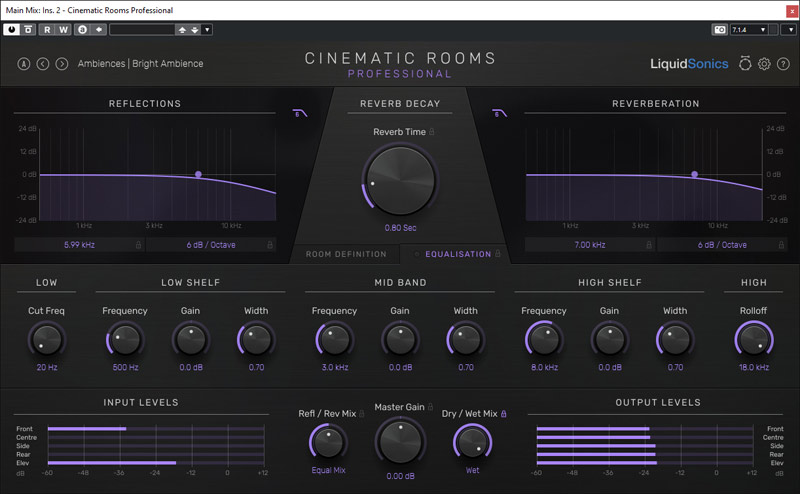Go to the next preset arrow

pos(61,64)
